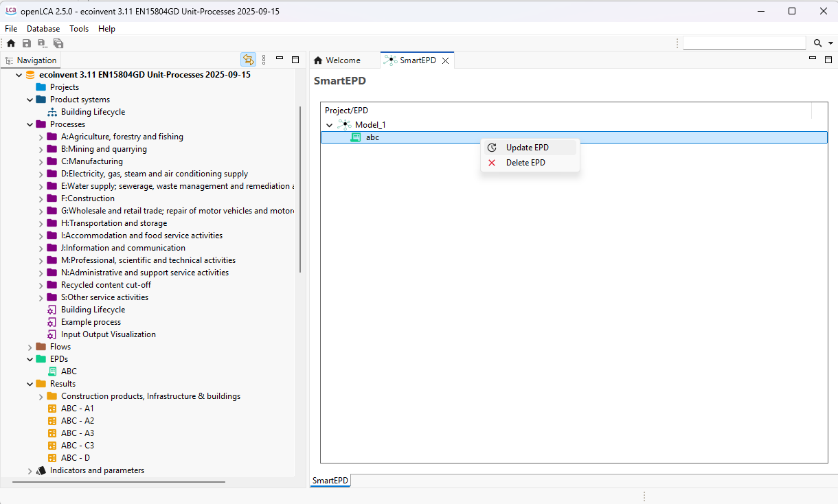Click the search input field
838x504 pixels.
point(743,43)
